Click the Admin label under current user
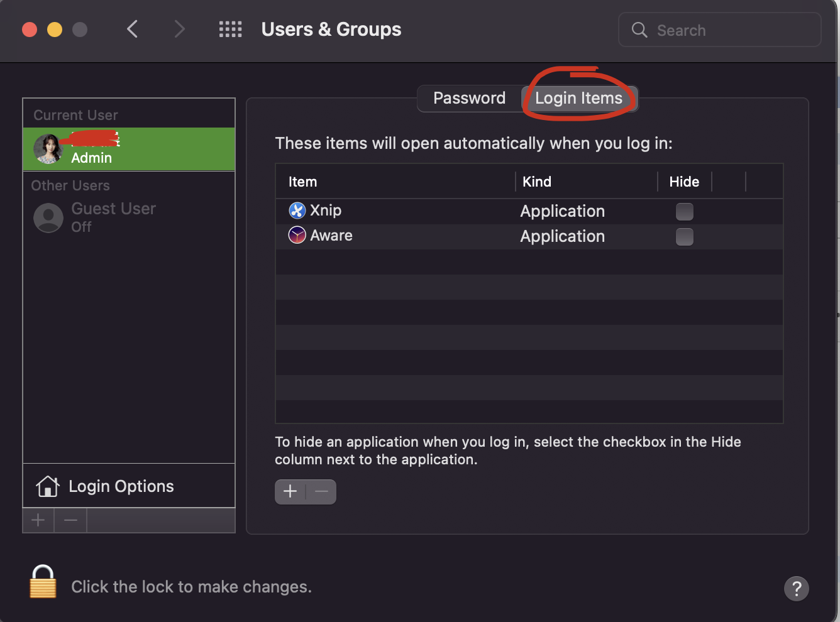Image resolution: width=840 pixels, height=622 pixels. click(x=91, y=158)
